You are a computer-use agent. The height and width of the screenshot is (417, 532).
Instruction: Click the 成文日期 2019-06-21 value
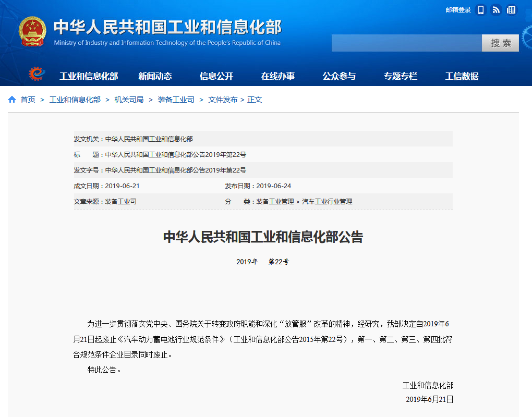pos(122,186)
